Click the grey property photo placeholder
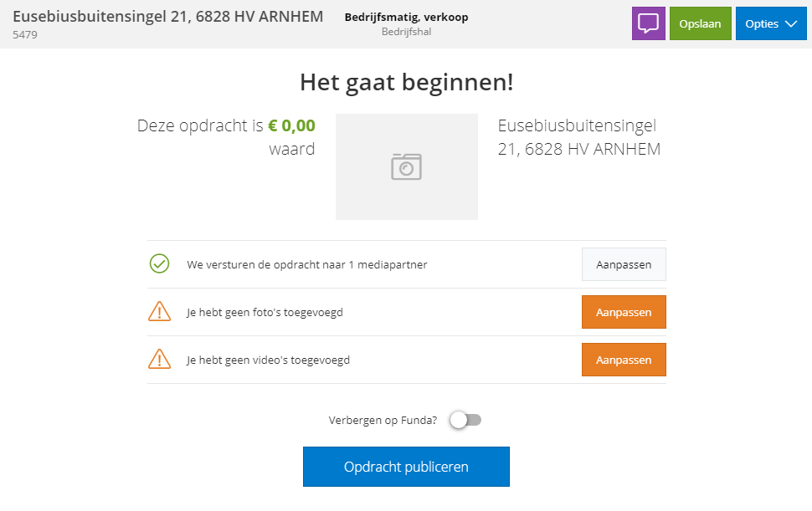Image resolution: width=812 pixels, height=511 pixels. click(x=407, y=166)
